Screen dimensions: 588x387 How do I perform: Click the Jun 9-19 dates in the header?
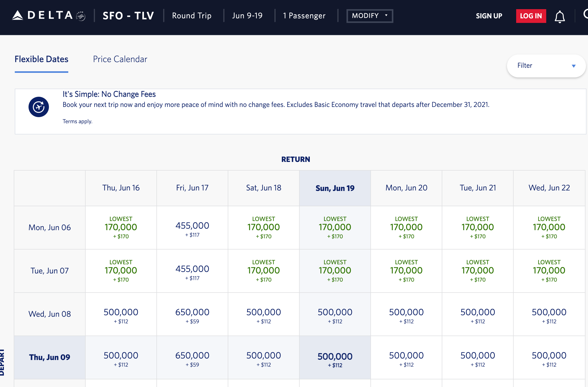point(247,16)
